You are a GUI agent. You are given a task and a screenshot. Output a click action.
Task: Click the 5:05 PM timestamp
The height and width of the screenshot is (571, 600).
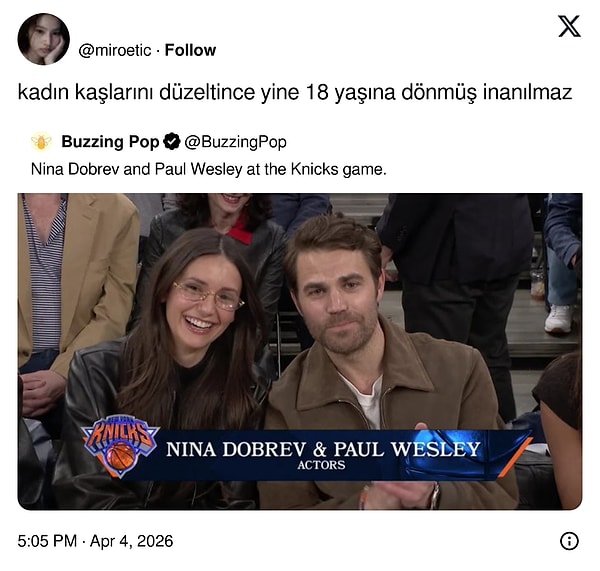coord(47,541)
